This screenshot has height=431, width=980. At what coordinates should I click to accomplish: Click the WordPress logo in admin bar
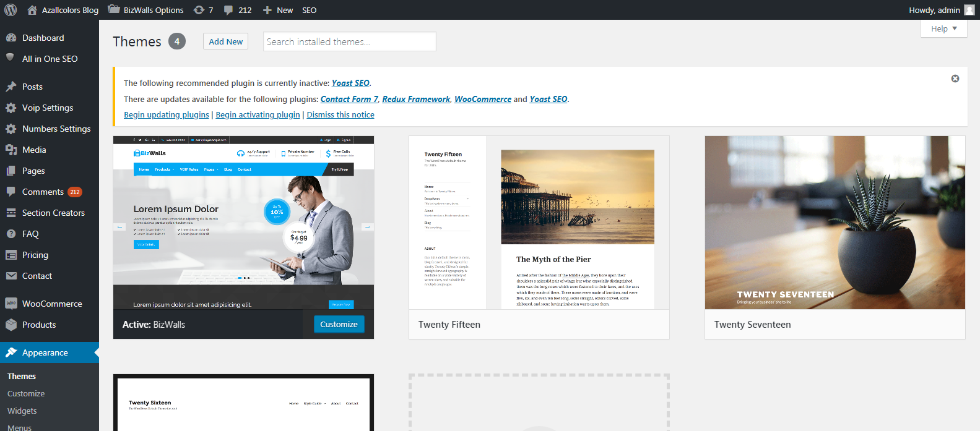click(x=11, y=10)
